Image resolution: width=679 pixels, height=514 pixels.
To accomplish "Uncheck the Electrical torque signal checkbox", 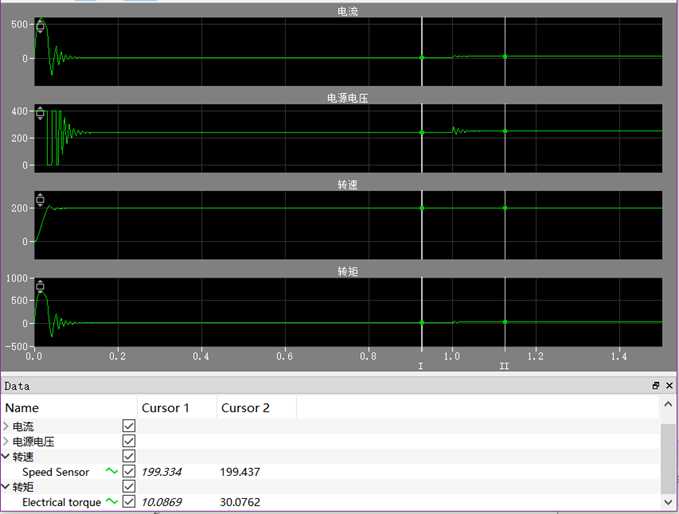I will pyautogui.click(x=129, y=501).
